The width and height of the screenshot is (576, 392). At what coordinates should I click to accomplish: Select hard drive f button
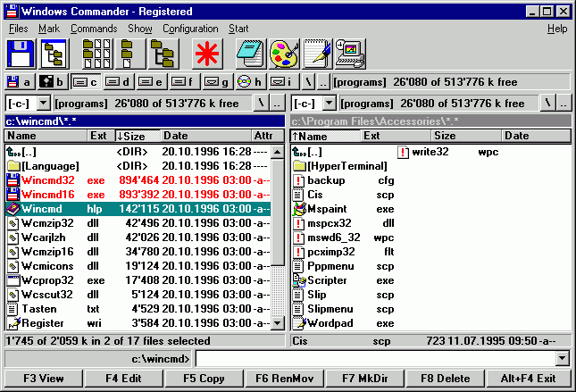184,82
